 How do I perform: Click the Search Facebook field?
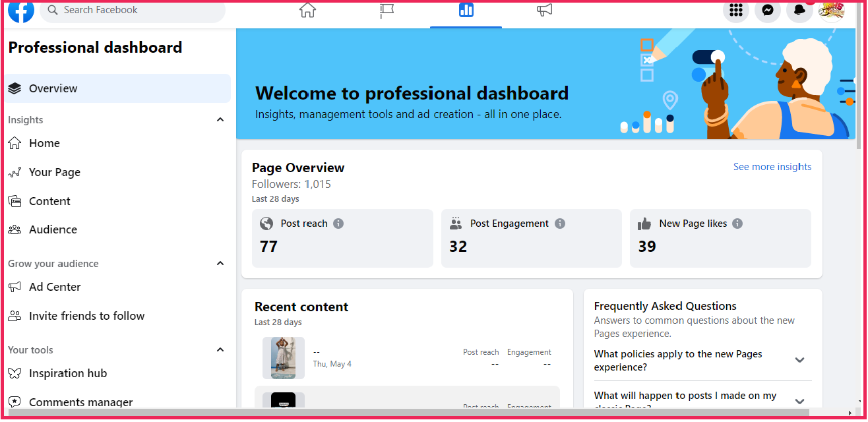[133, 11]
